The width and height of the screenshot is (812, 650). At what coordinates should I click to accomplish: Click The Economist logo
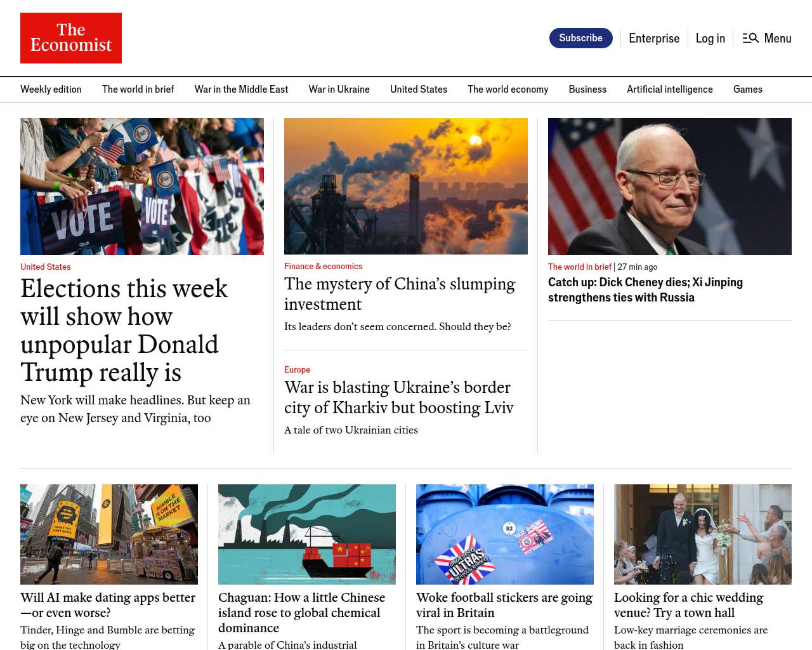click(x=71, y=38)
